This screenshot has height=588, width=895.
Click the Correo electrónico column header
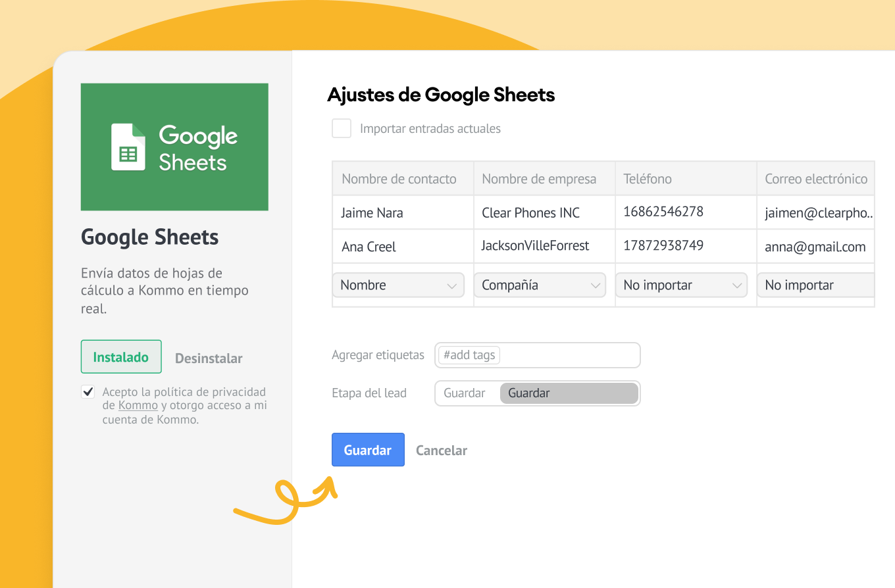(816, 179)
